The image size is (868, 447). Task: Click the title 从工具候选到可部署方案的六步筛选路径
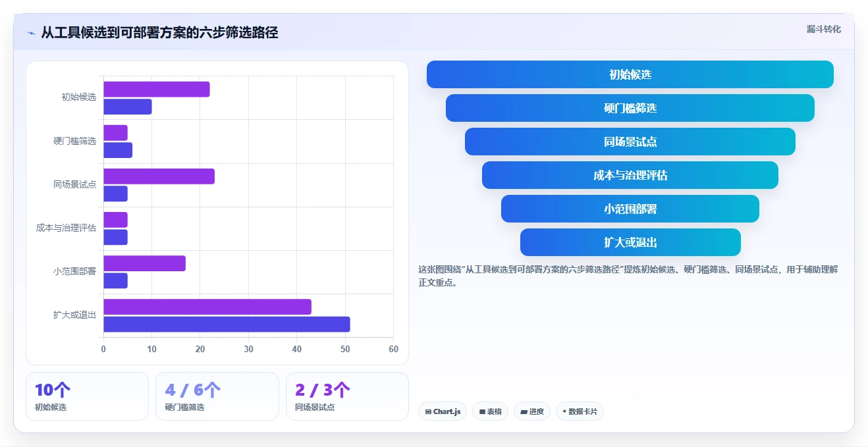coord(159,33)
